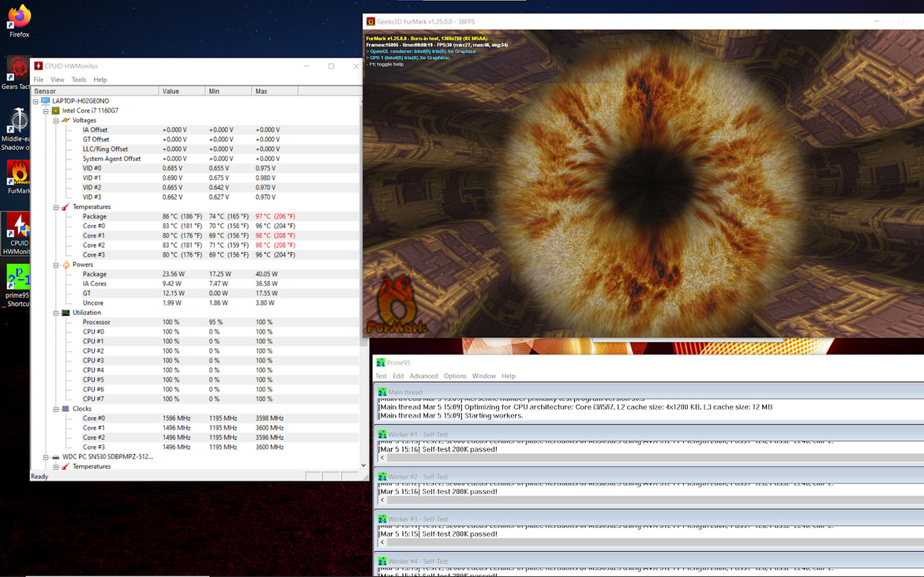Click the Worker #2 - Self-Test title bar
Screen dimensions: 924x577
click(x=649, y=477)
